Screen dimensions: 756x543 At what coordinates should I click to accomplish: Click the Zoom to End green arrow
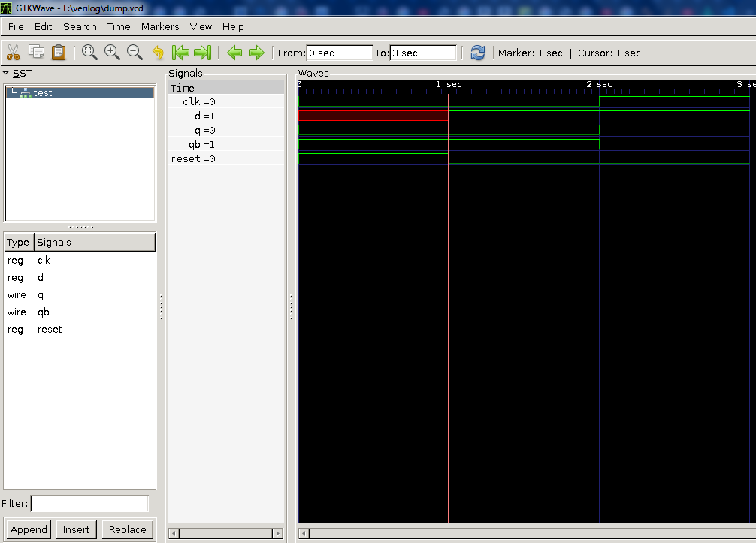tap(203, 53)
